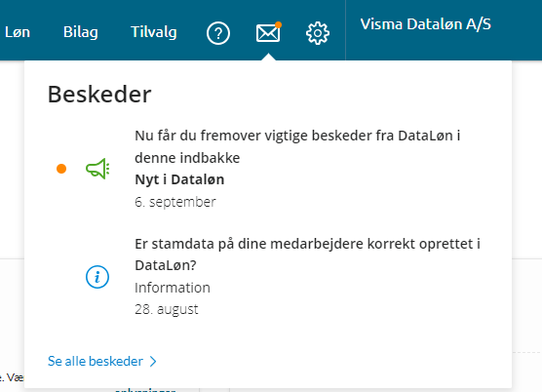Open the settings gear icon
542x392 pixels.
click(x=318, y=33)
